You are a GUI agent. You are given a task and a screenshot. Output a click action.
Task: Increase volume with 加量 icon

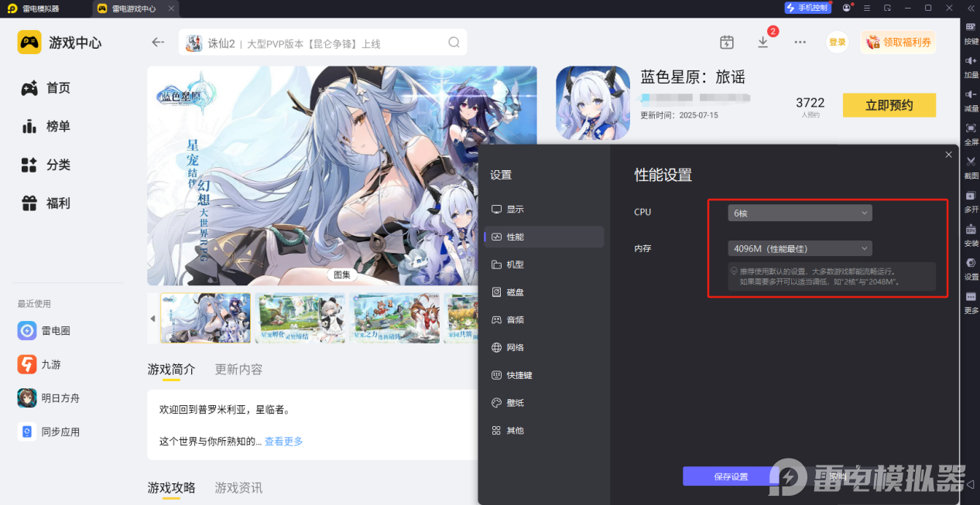[971, 66]
